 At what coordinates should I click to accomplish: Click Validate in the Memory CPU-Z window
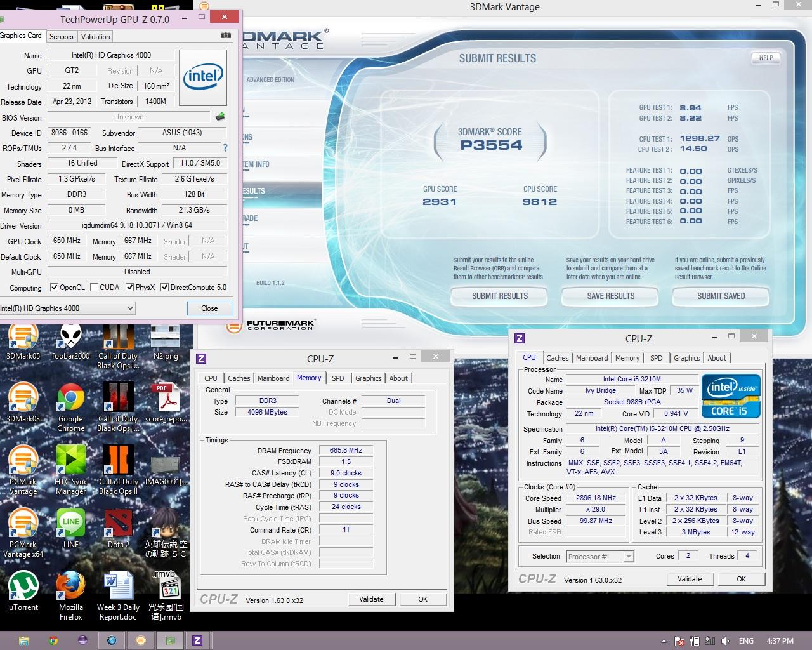(371, 599)
